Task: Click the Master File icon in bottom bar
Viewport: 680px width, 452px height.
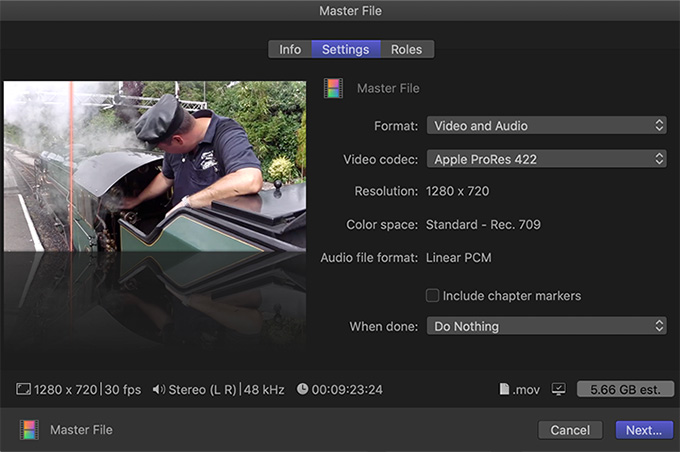Action: point(29,430)
